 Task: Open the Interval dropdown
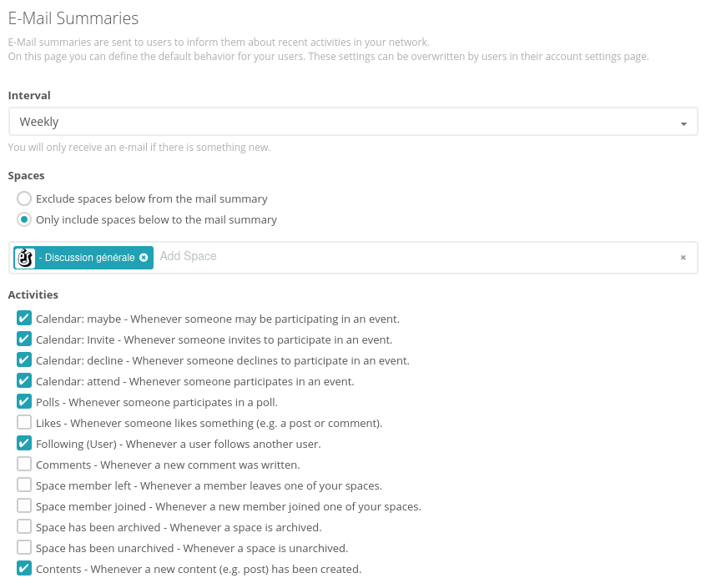[350, 122]
